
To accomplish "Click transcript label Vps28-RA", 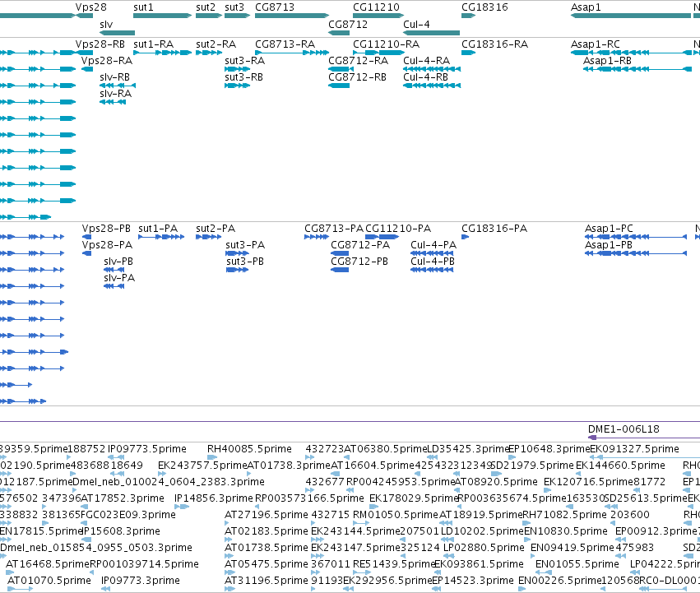I will pyautogui.click(x=107, y=61).
